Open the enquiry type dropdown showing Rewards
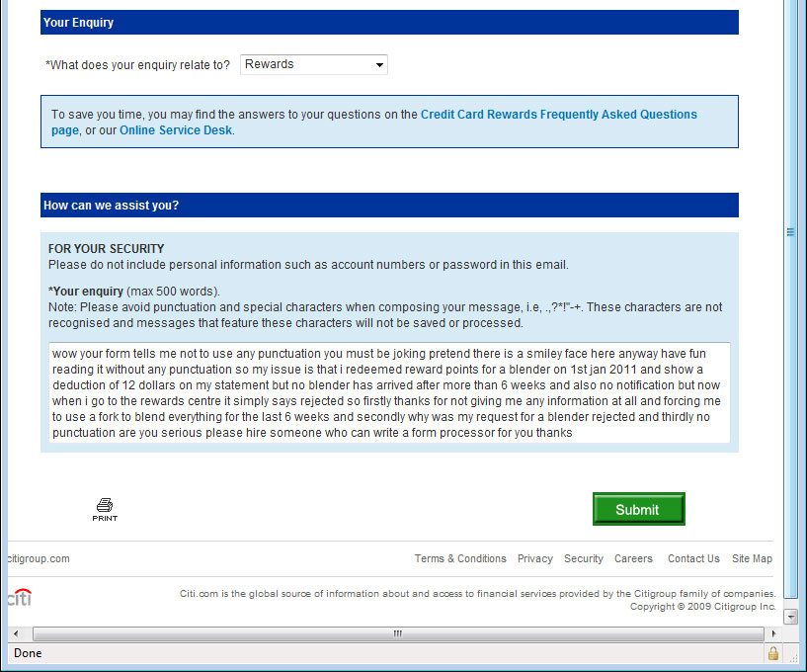This screenshot has height=672, width=807. (x=313, y=64)
